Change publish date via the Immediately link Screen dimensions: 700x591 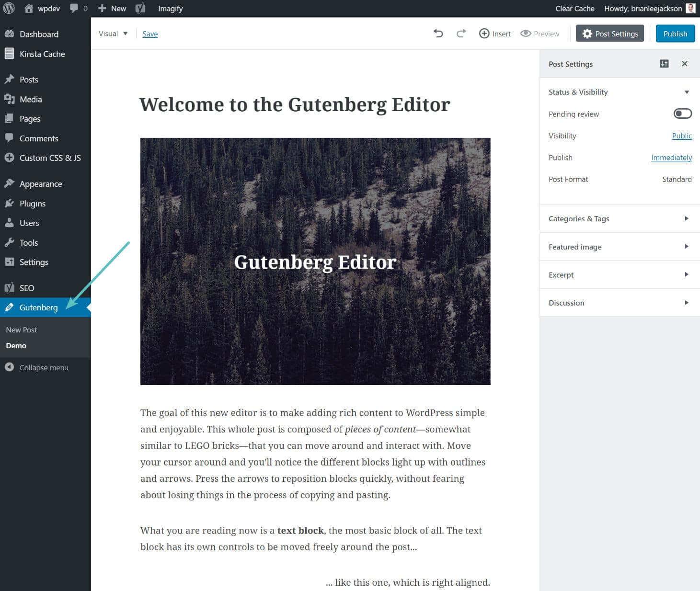pos(671,157)
